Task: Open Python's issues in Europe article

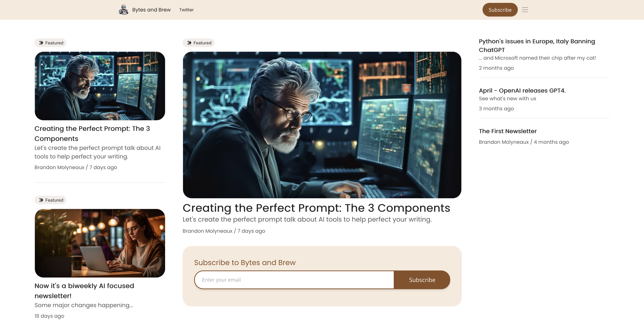Action: [537, 45]
